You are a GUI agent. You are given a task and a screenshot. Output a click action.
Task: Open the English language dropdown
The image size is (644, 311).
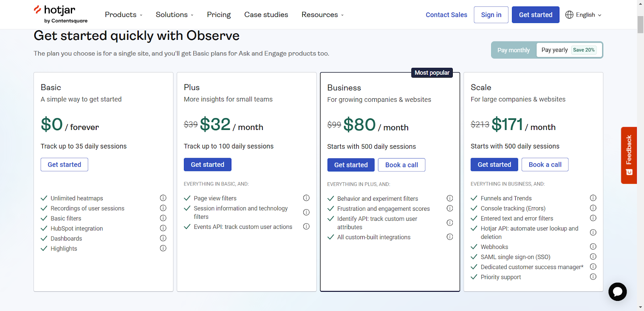[x=583, y=15]
